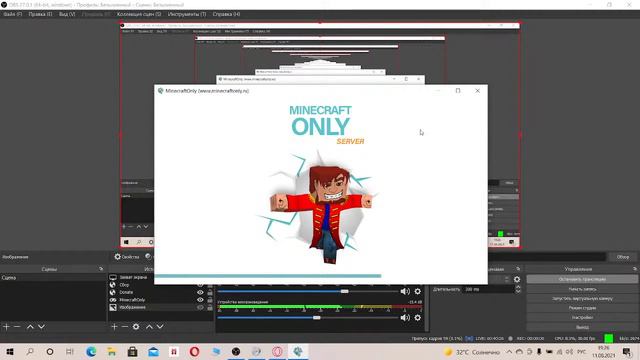This screenshot has height=360, width=640.
Task: Move source down arrow
Action: pyautogui.click(x=160, y=327)
